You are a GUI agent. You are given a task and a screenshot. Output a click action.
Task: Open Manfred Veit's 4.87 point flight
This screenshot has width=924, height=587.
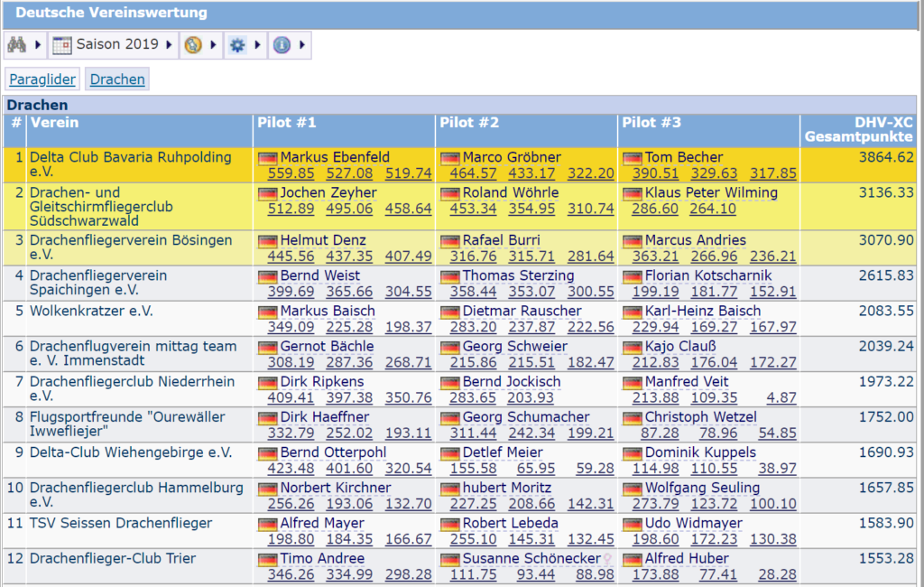(781, 398)
